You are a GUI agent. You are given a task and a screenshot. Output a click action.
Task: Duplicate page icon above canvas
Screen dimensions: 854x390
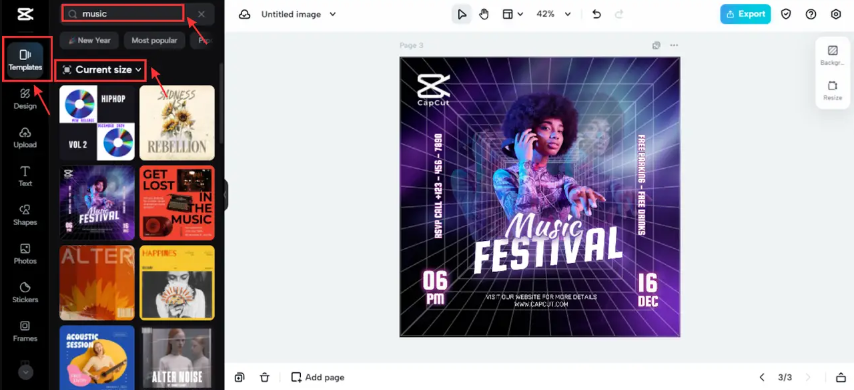656,45
